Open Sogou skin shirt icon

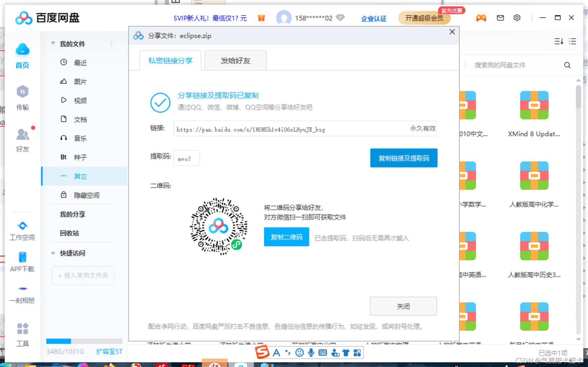[x=346, y=353]
